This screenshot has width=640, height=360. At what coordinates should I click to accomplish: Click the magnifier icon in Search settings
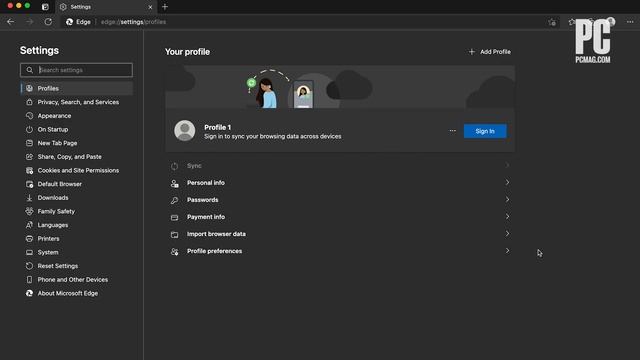click(x=29, y=70)
